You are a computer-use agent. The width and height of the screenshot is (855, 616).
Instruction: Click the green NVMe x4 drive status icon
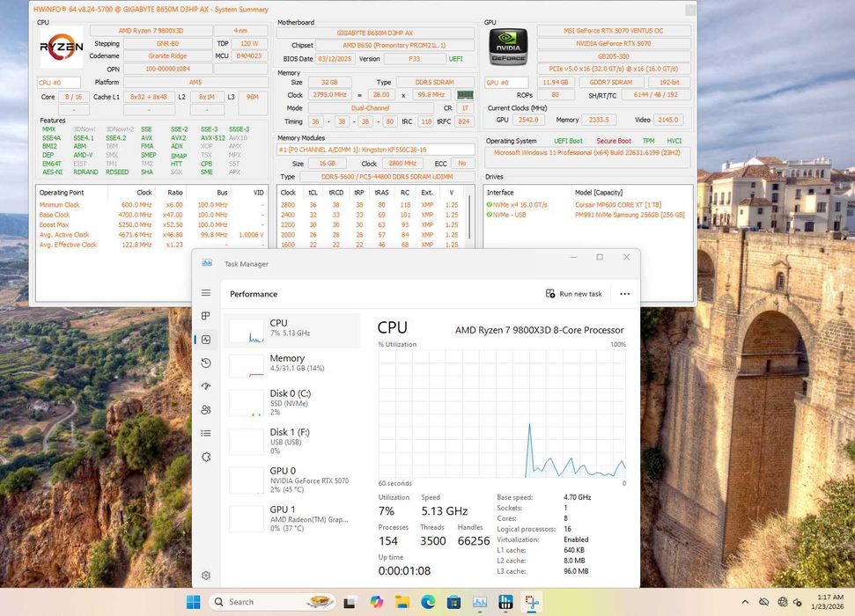tap(489, 205)
